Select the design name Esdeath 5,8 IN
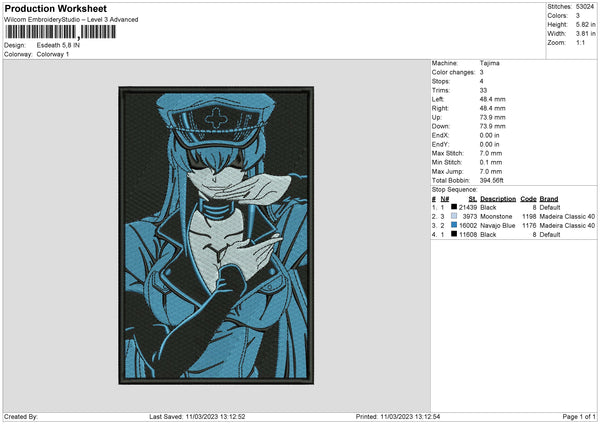The width and height of the screenshot is (600, 424). (58, 45)
